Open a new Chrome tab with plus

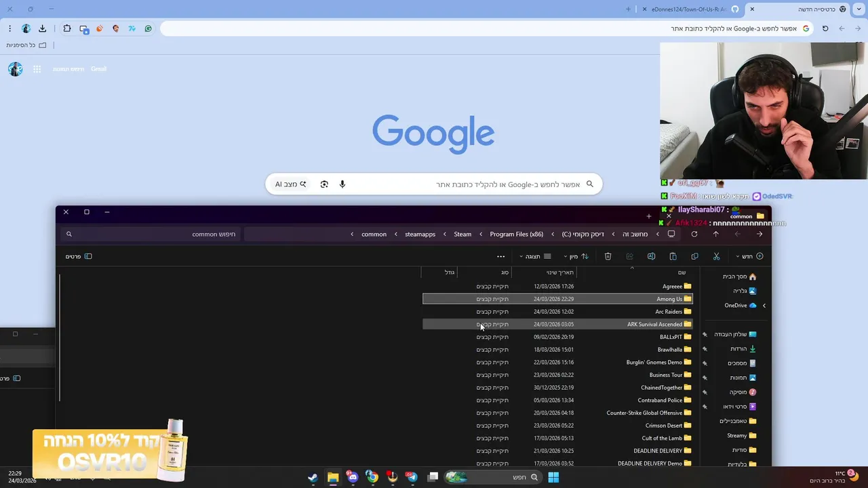(628, 9)
